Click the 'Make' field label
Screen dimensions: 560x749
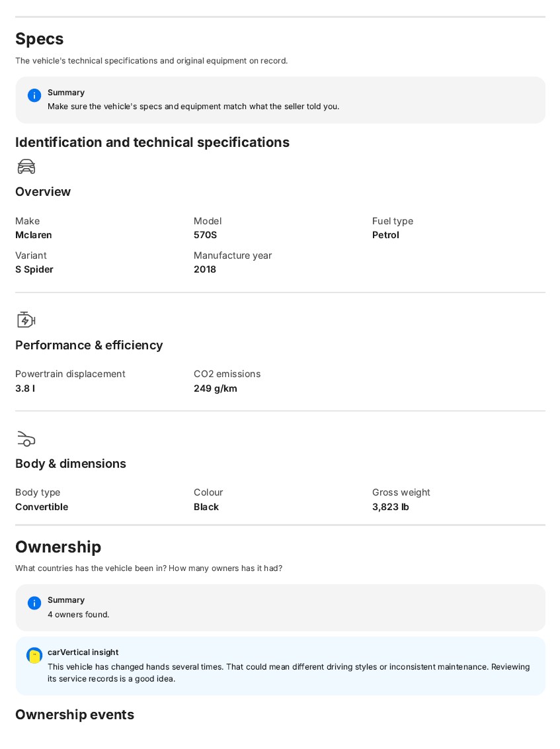[27, 221]
